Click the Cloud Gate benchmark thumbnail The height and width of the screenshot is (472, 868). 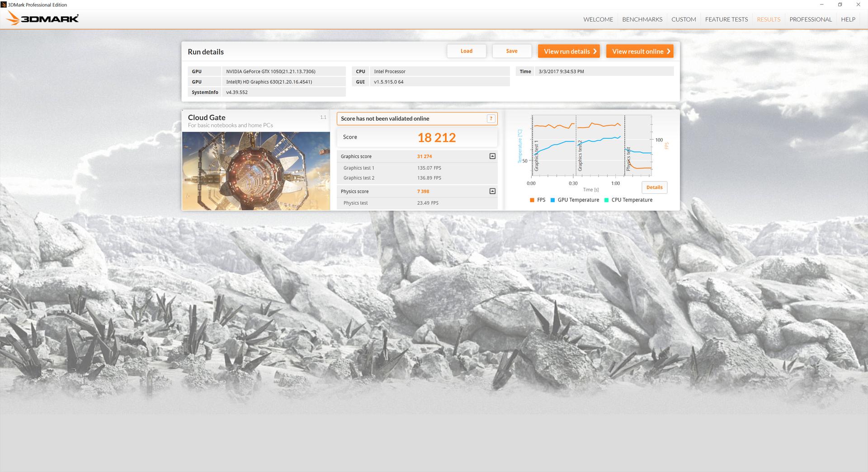point(256,171)
